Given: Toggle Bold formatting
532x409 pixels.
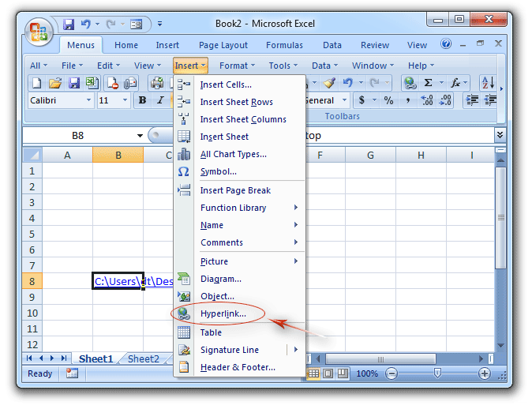Looking at the screenshot, I should click(143, 100).
